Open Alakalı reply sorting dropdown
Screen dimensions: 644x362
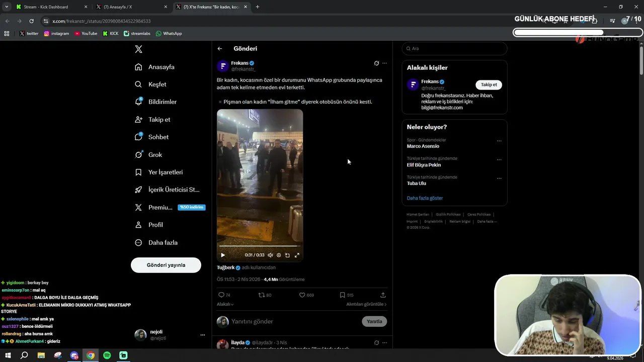pos(225,304)
